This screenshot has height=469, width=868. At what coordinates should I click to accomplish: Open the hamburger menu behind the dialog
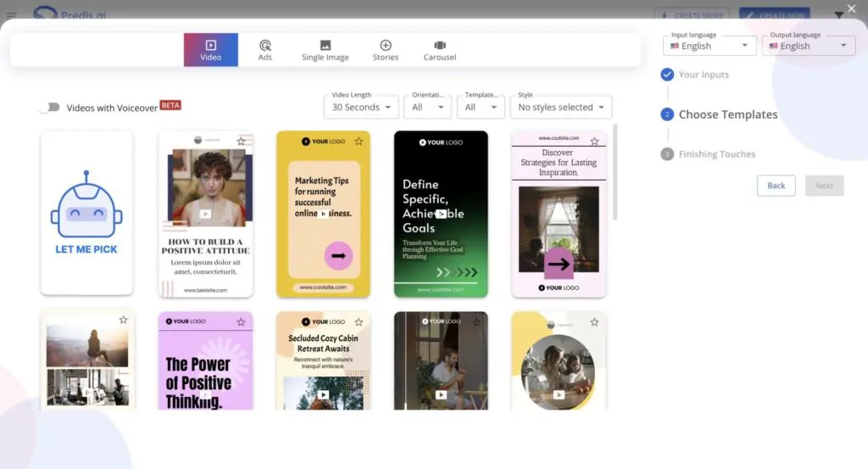pyautogui.click(x=11, y=15)
